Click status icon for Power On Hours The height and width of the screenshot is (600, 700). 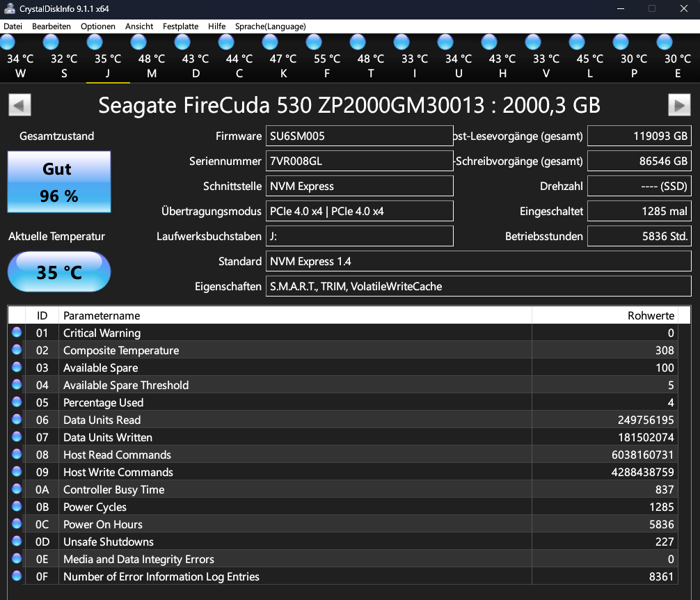click(x=17, y=523)
